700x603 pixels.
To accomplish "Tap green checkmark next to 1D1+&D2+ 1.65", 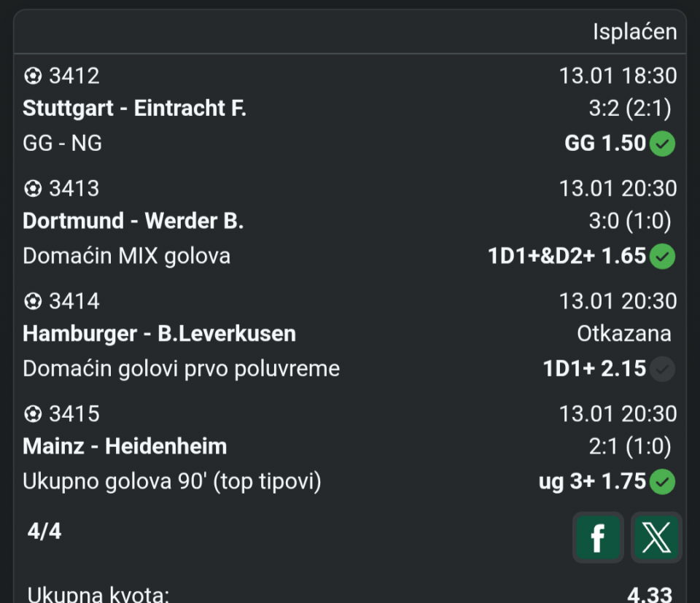I will tap(662, 257).
